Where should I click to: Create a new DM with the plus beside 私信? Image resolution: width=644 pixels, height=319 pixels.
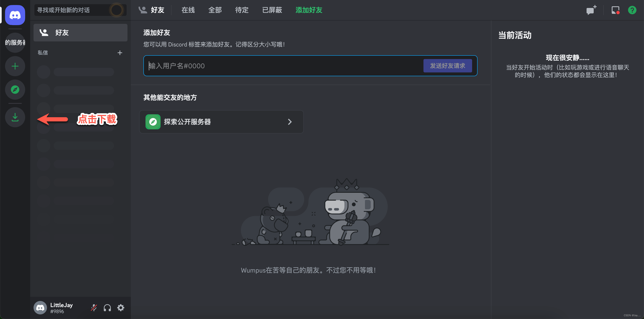click(x=120, y=53)
